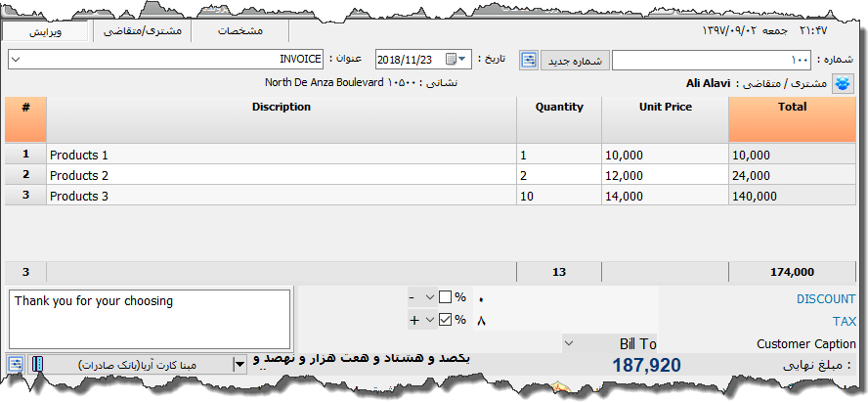
Task: Click the unit price cell 12,000
Action: tap(666, 175)
